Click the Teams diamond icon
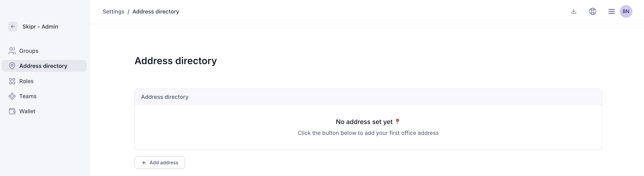Viewport: 644px width, 176px height. pyautogui.click(x=12, y=96)
